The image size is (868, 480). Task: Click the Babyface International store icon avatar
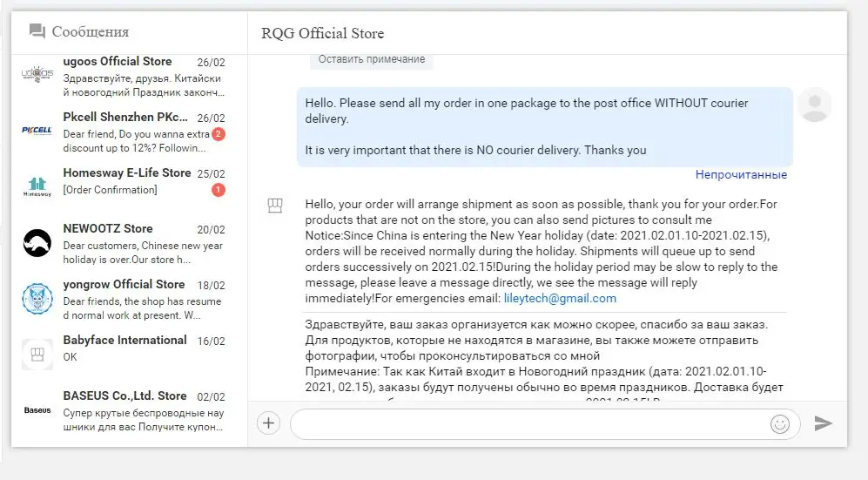[37, 355]
